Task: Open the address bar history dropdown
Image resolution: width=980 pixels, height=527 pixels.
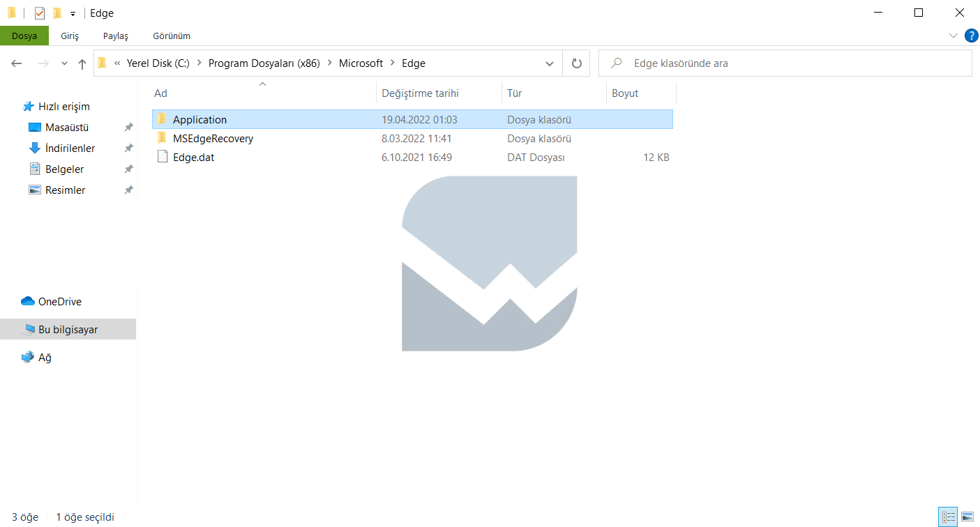Action: [550, 63]
